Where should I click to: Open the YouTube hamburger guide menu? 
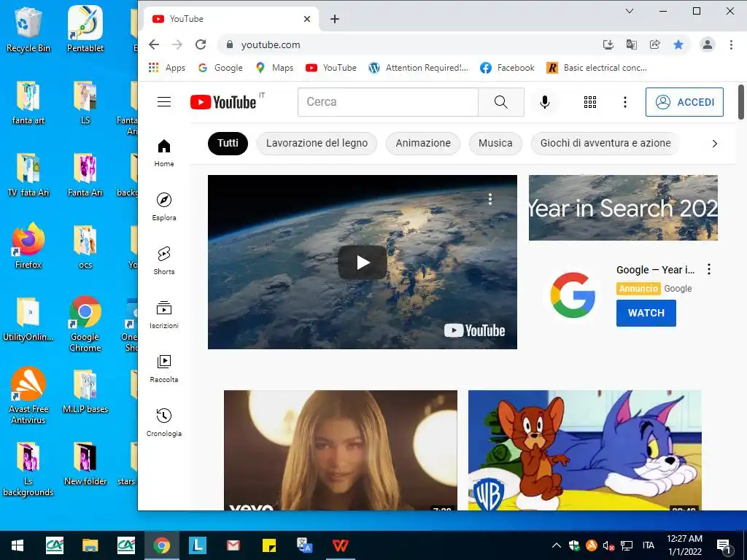(x=164, y=102)
